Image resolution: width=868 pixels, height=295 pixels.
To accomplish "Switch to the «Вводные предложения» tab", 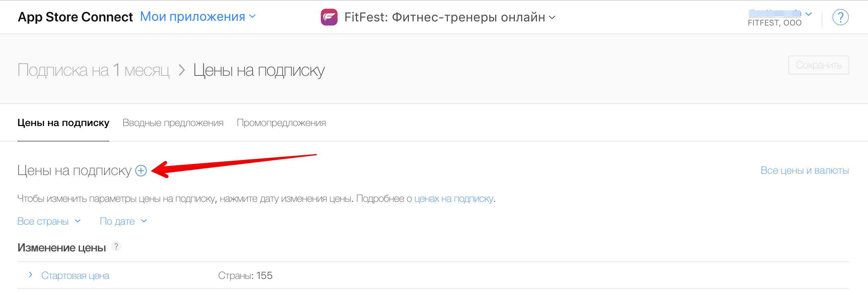I will [173, 123].
